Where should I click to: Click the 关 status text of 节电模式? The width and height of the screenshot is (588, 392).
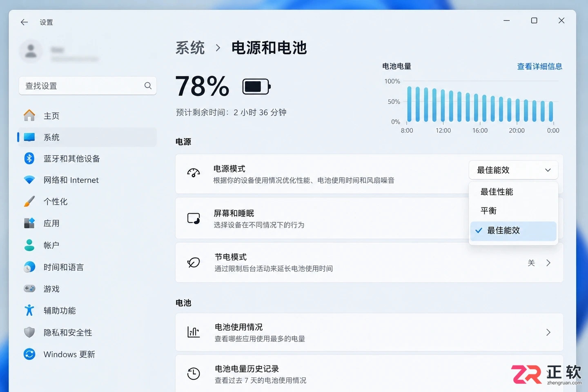[x=531, y=263]
